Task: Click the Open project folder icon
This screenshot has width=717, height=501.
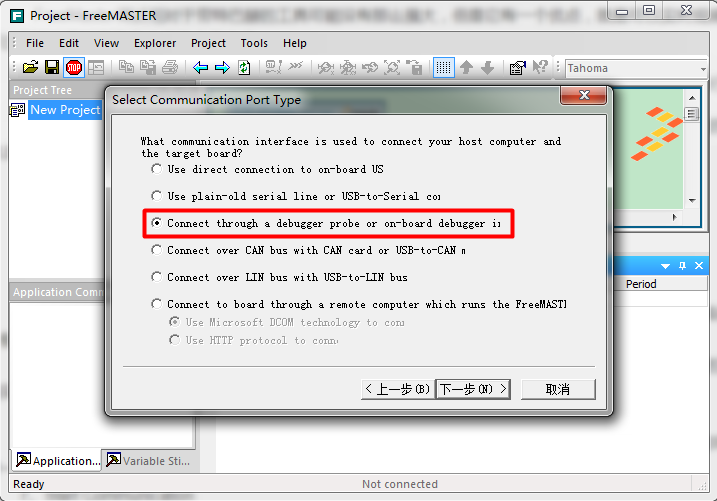Action: [30, 68]
